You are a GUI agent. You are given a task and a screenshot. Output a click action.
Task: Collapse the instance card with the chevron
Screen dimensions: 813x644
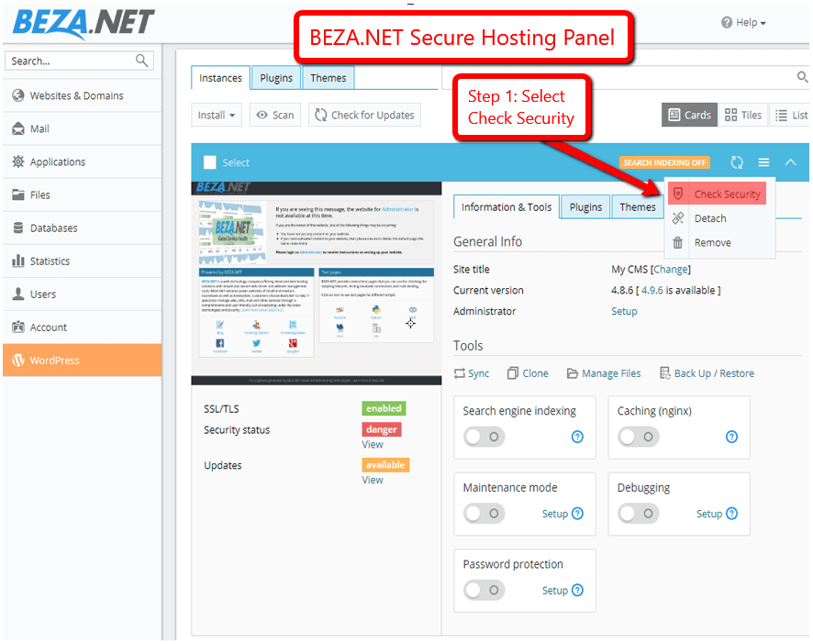coord(790,162)
